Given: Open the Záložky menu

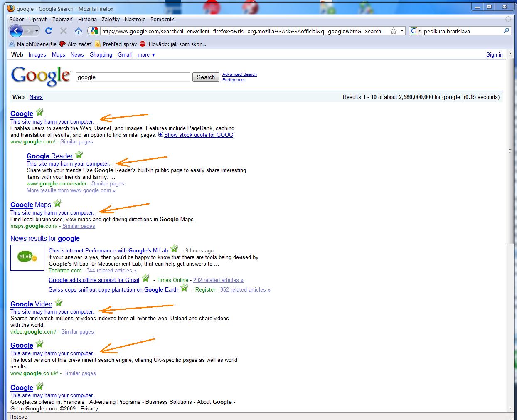Looking at the screenshot, I should point(111,20).
